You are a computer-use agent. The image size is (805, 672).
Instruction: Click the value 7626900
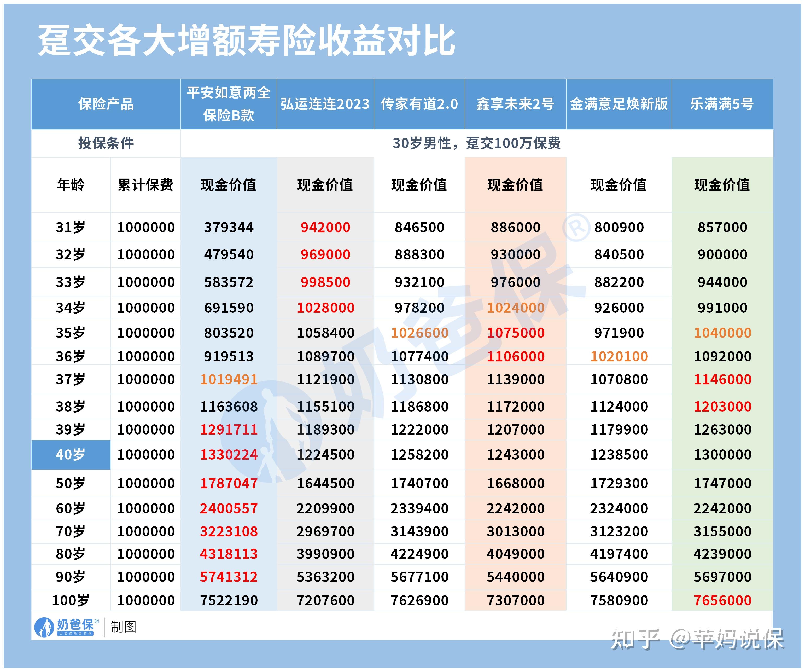pyautogui.click(x=419, y=601)
